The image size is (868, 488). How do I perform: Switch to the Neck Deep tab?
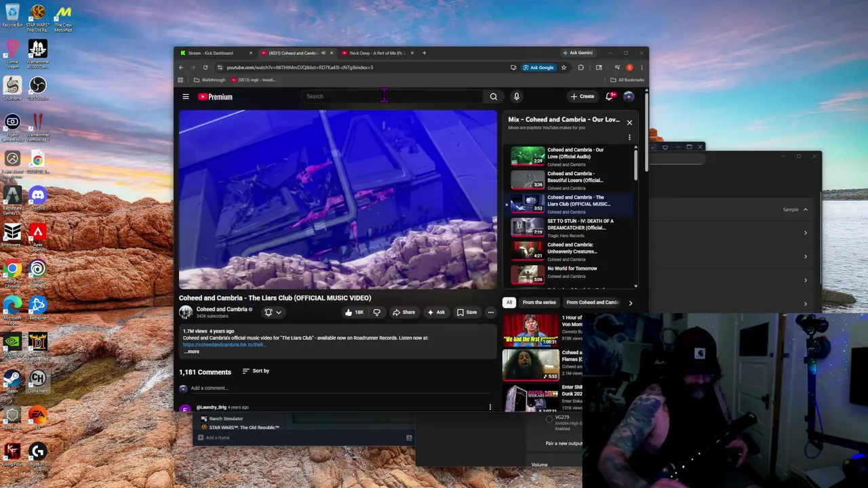tap(378, 53)
